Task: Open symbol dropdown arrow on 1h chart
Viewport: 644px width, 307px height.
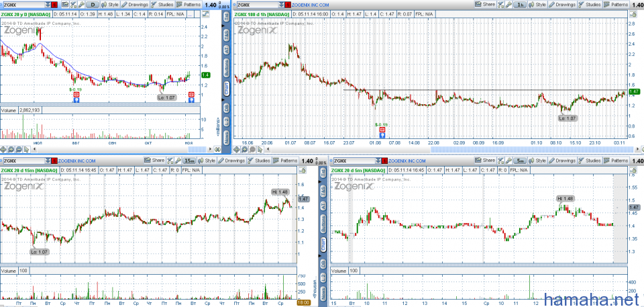Action: 281,5
